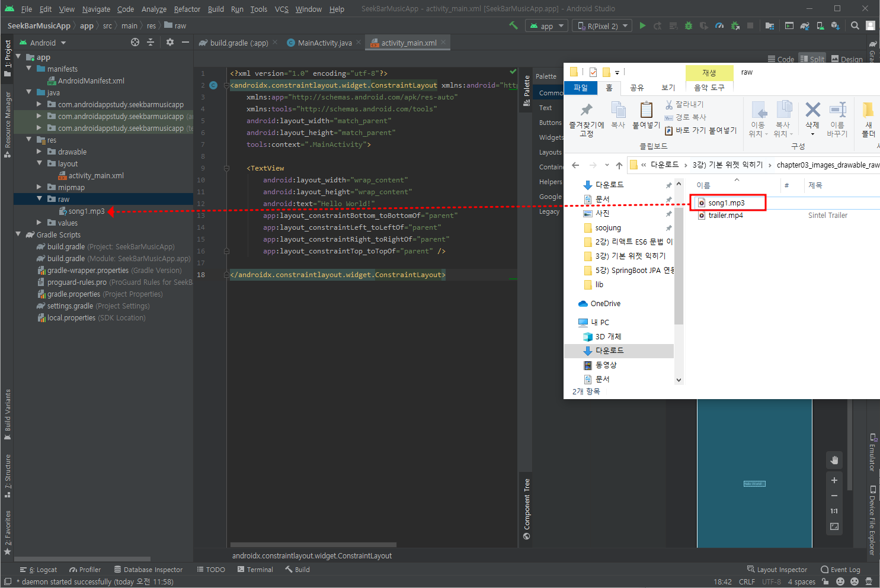Open Layout Inspector in status bar
The image size is (880, 588).
[777, 570]
